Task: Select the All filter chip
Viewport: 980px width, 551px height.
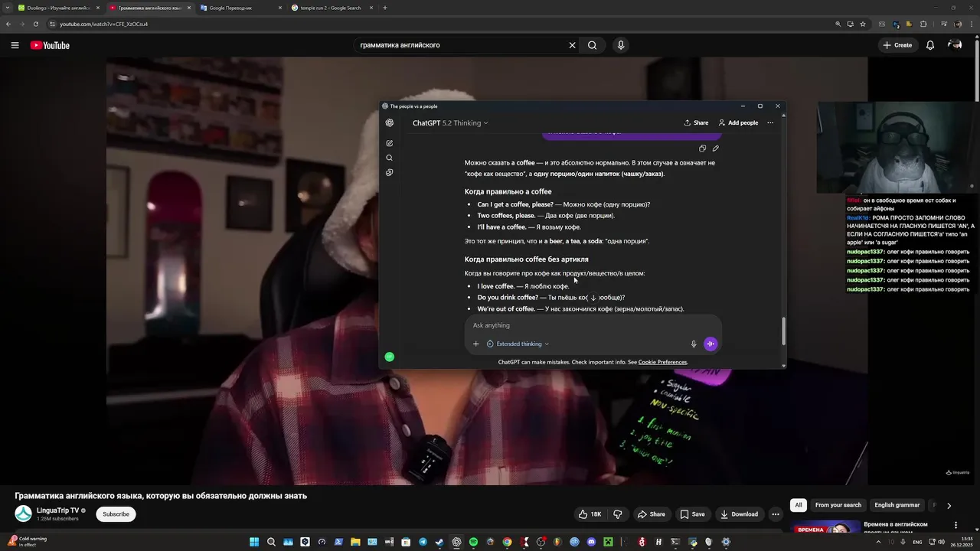Action: click(x=799, y=505)
